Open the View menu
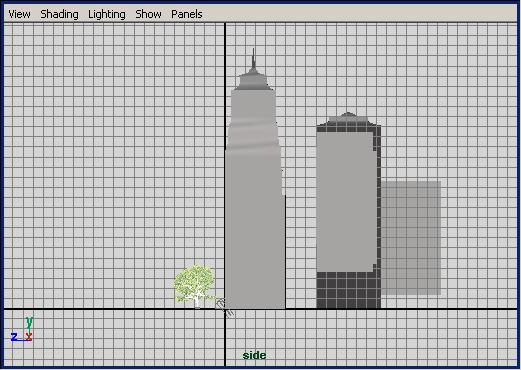 (x=19, y=14)
